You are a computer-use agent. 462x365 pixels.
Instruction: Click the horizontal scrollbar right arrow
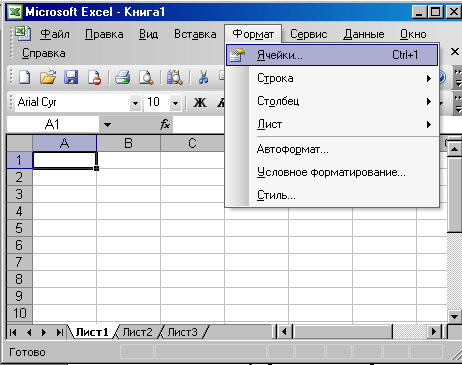point(434,332)
